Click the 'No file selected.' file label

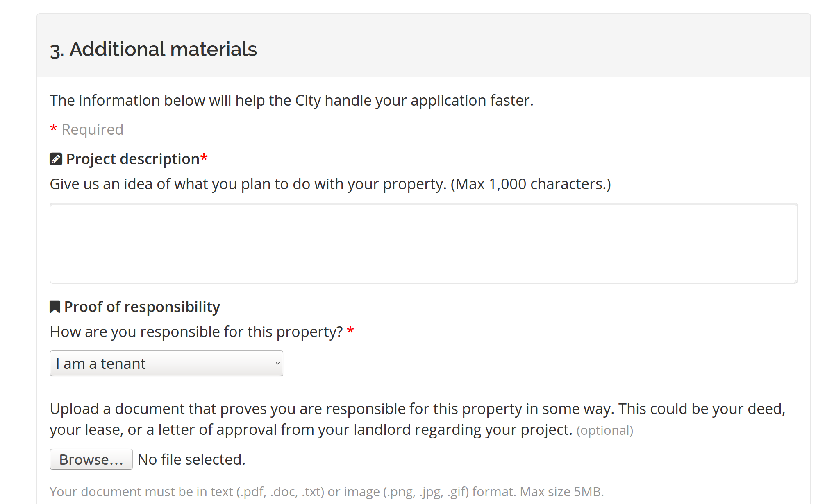point(191,459)
